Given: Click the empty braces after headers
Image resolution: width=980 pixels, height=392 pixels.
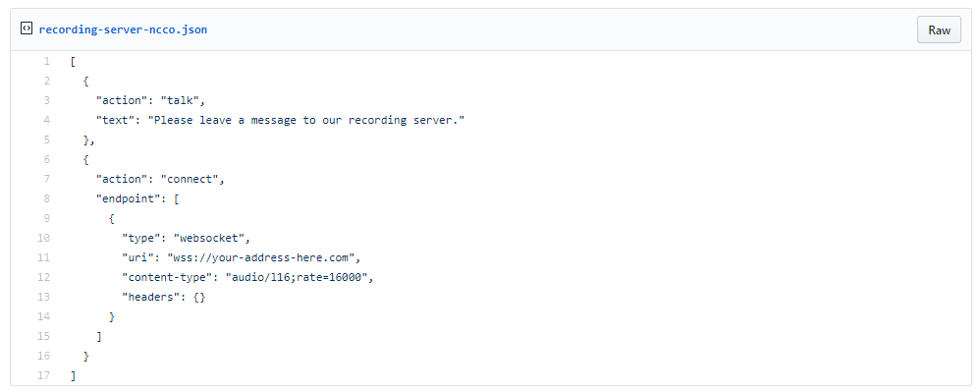Looking at the screenshot, I should [199, 297].
